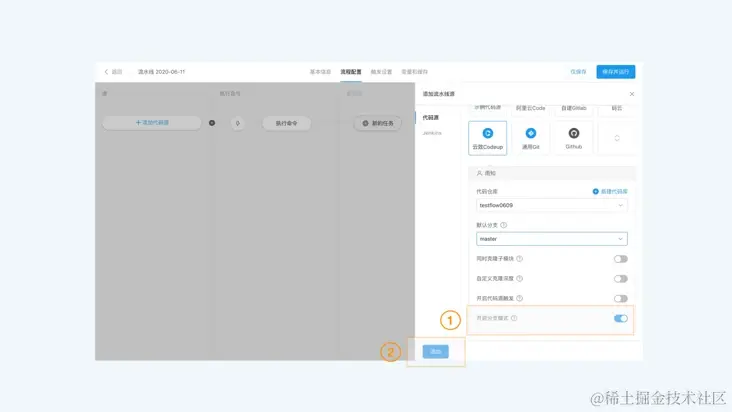The height and width of the screenshot is (412, 732).
Task: Toggle the 自定义克隆深度 switch
Action: [x=620, y=279]
